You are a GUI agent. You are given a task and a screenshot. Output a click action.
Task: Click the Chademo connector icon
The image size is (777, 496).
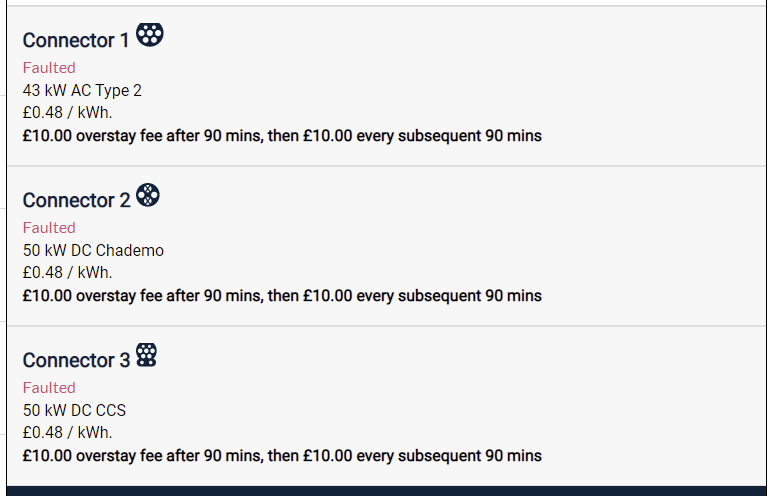(x=148, y=195)
